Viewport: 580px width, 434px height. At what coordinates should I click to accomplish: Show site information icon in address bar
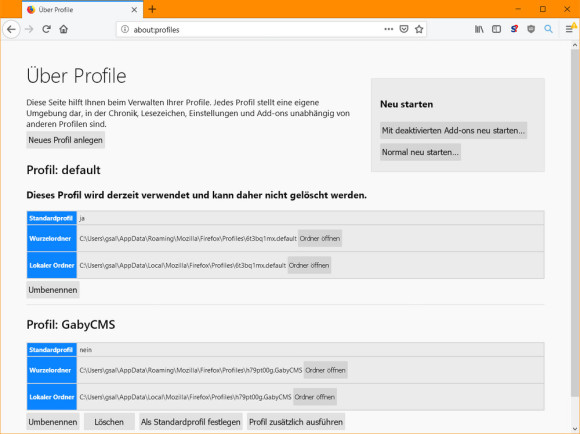pos(125,29)
